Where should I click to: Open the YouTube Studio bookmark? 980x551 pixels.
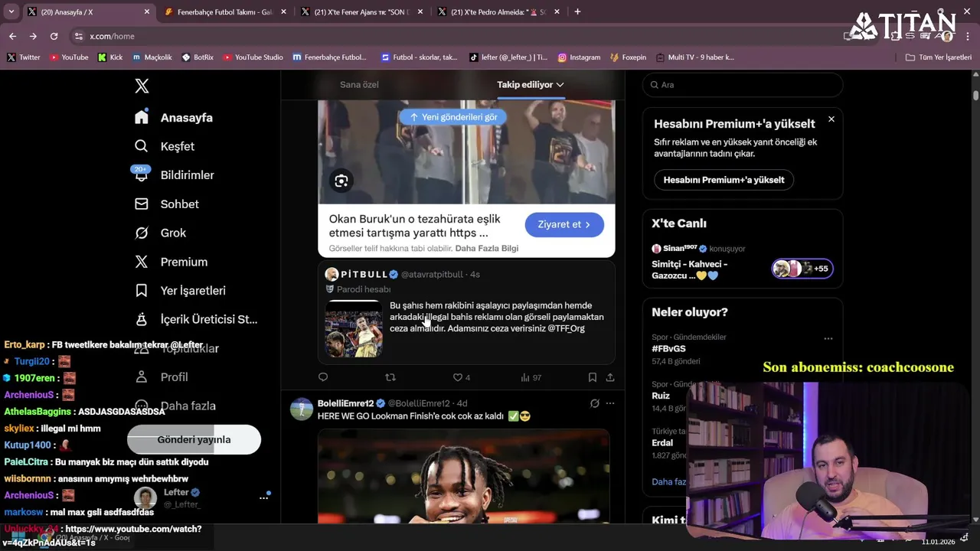point(253,57)
